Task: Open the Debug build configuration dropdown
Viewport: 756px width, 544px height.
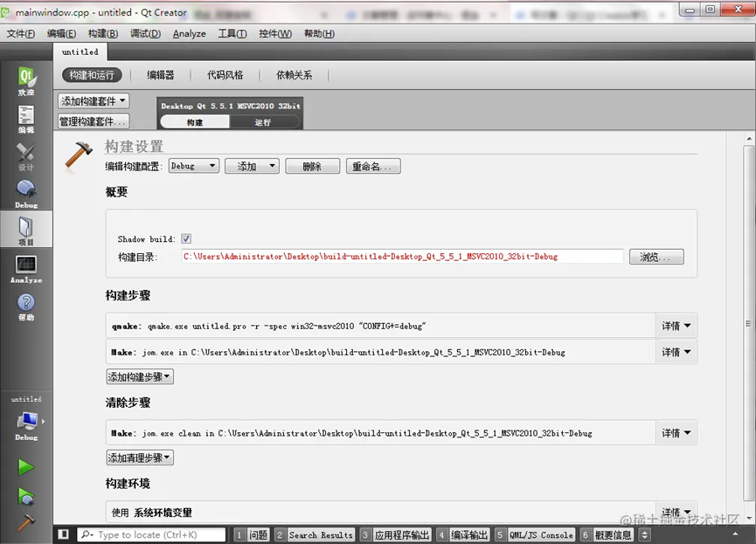Action: (x=193, y=166)
